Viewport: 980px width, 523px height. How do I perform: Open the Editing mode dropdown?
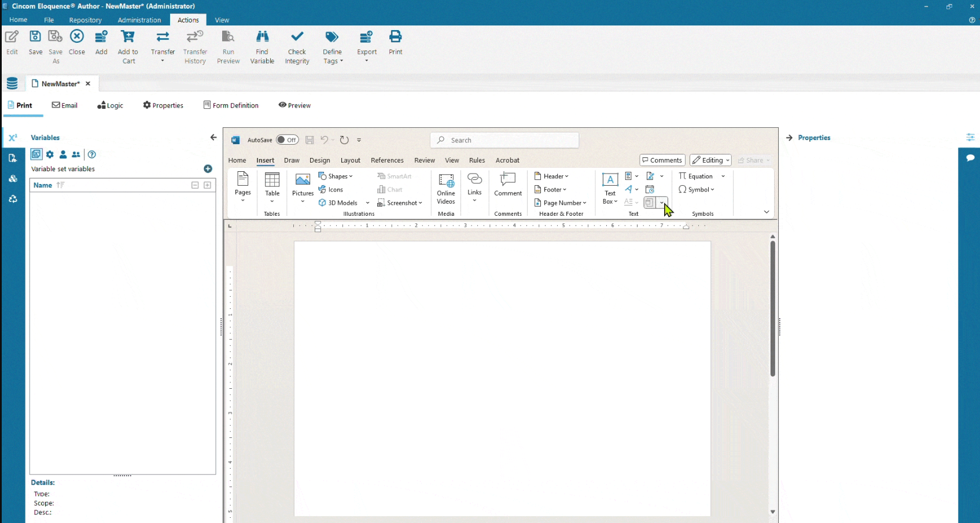click(x=710, y=160)
